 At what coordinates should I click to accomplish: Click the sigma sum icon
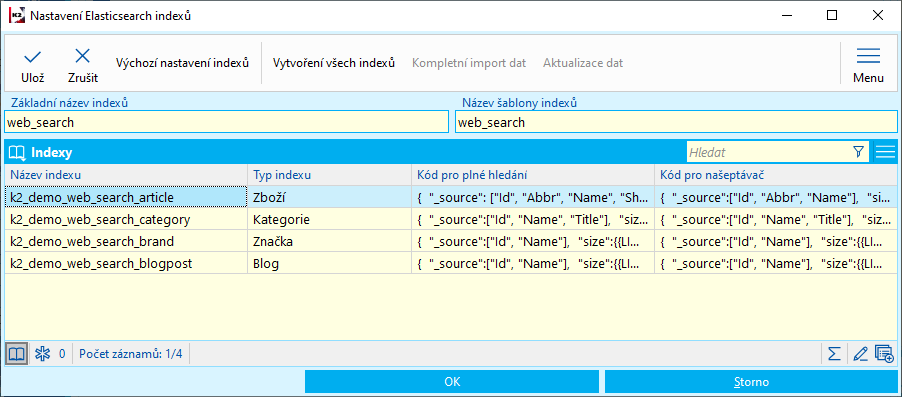(x=834, y=353)
